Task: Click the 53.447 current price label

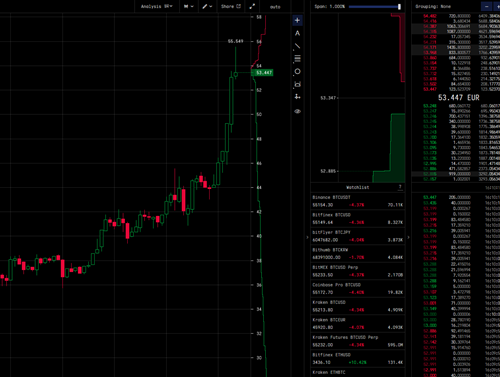Action: [264, 72]
